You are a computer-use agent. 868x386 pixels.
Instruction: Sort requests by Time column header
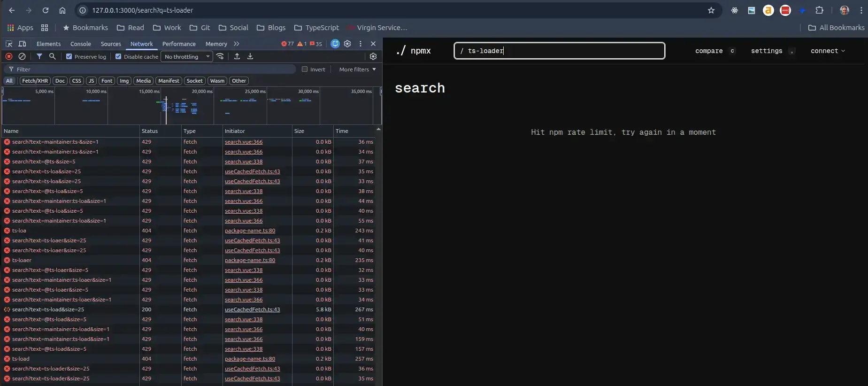coord(354,131)
